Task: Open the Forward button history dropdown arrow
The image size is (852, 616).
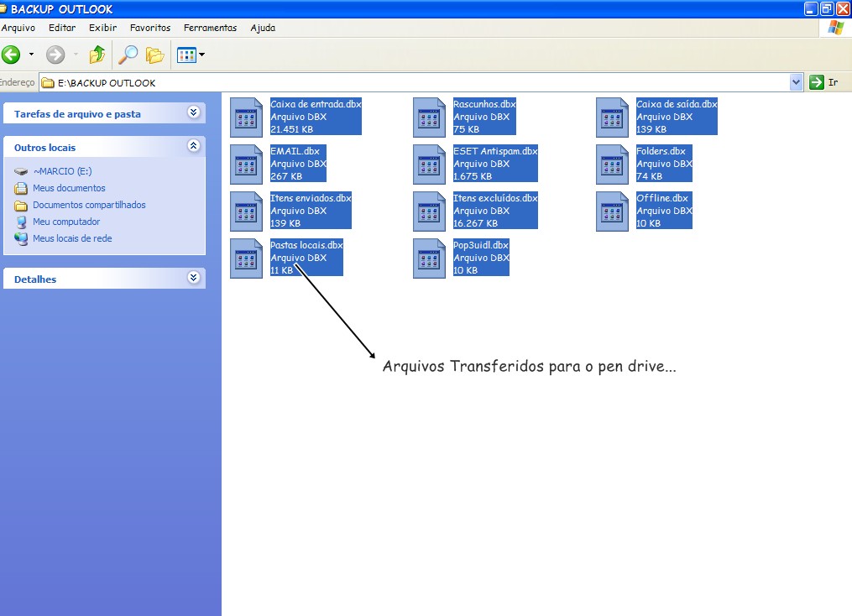Action: point(76,55)
